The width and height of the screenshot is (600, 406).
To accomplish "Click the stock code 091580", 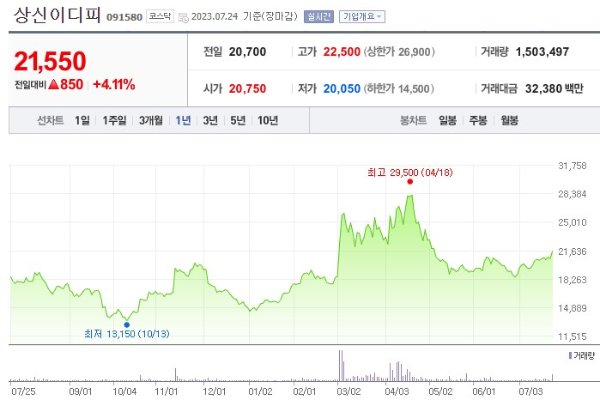I will click(124, 17).
